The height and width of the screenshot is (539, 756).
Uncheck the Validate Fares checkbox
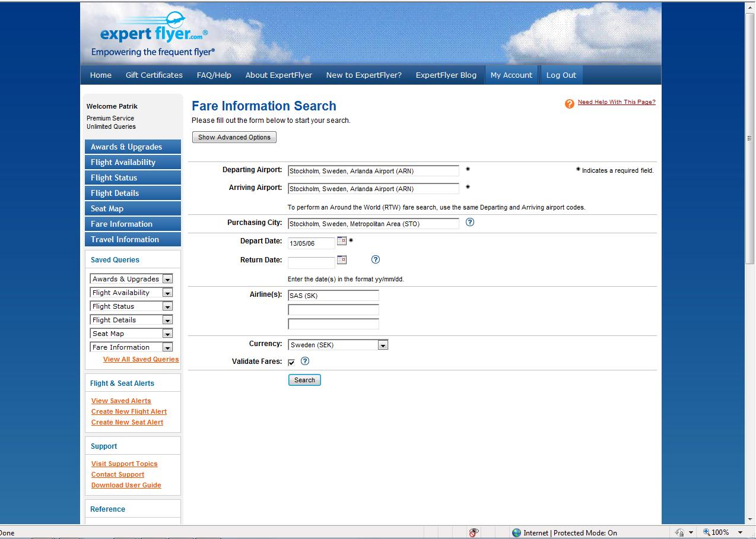click(291, 362)
